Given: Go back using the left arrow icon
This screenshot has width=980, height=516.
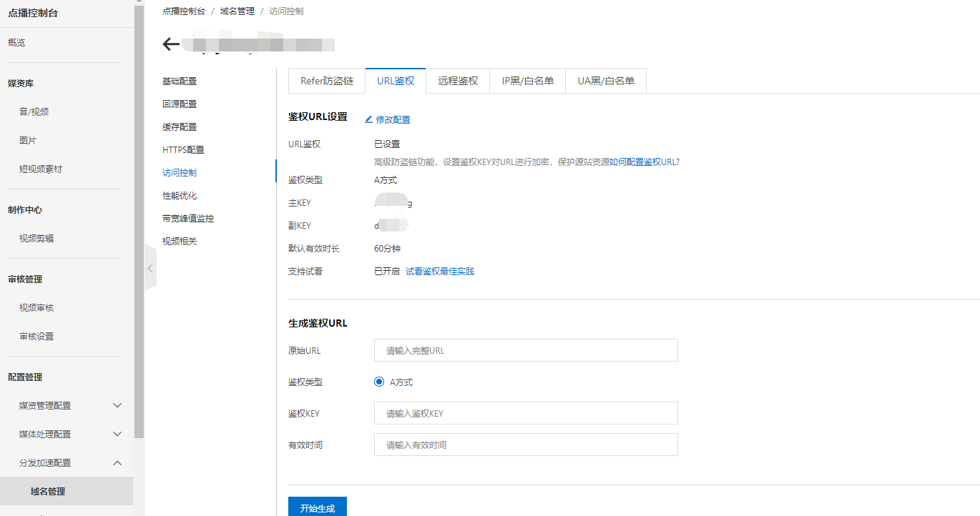Looking at the screenshot, I should [171, 44].
